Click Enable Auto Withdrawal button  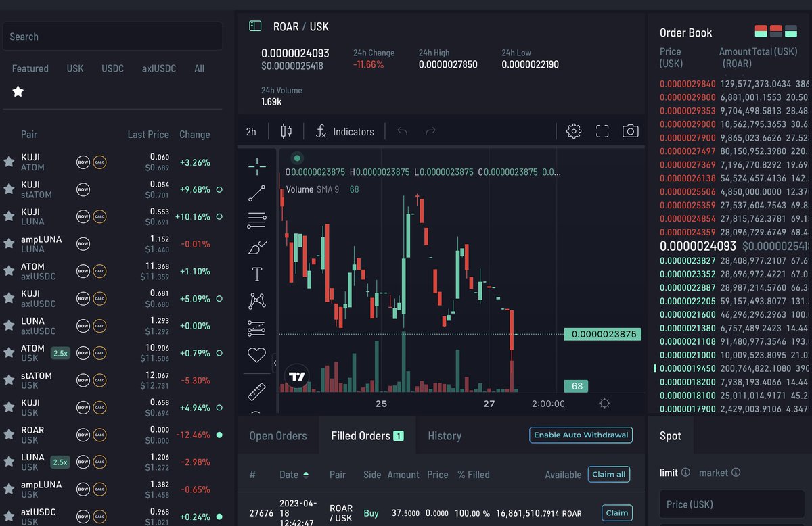coord(581,435)
